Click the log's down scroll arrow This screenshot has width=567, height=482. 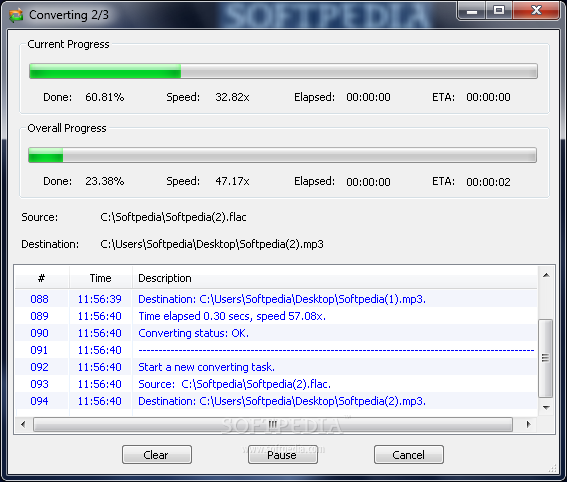point(546,408)
